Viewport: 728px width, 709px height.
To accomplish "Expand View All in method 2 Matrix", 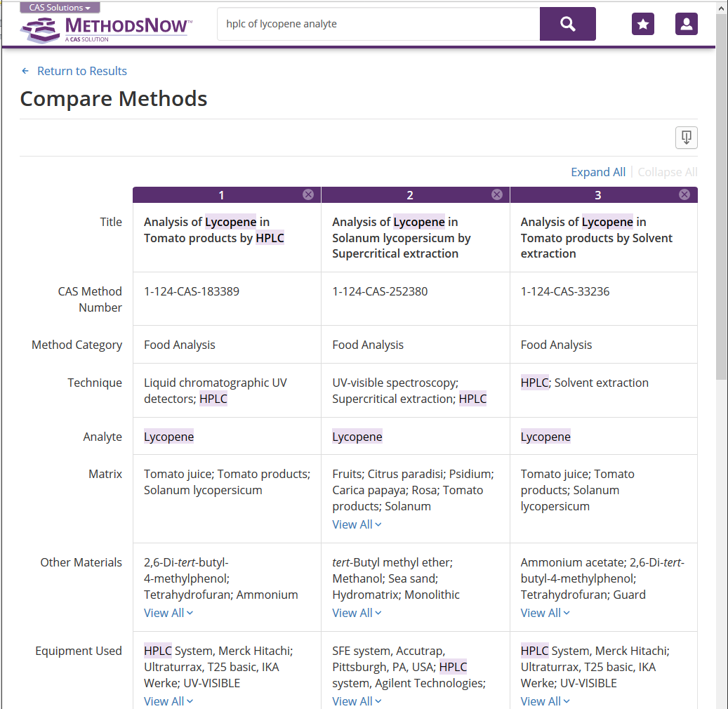I will [357, 524].
